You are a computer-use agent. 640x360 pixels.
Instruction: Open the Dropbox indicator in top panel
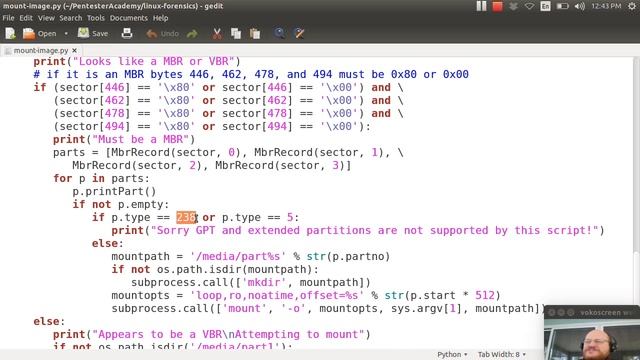click(x=513, y=6)
